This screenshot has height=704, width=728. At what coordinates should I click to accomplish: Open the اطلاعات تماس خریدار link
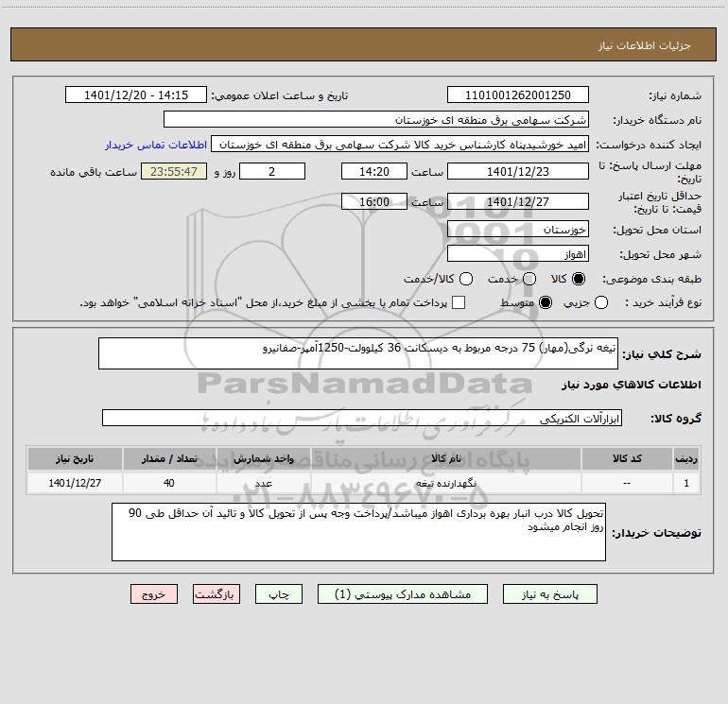click(x=156, y=145)
